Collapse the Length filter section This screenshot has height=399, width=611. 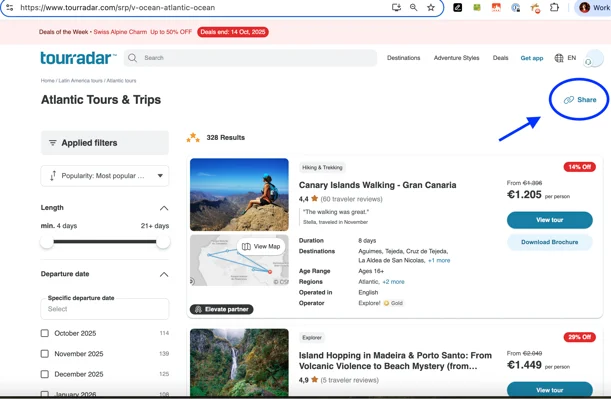164,208
